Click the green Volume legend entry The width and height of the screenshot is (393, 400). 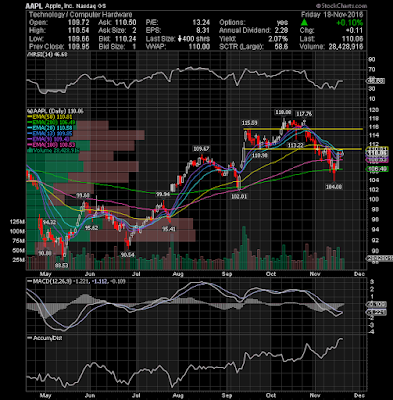pos(53,151)
